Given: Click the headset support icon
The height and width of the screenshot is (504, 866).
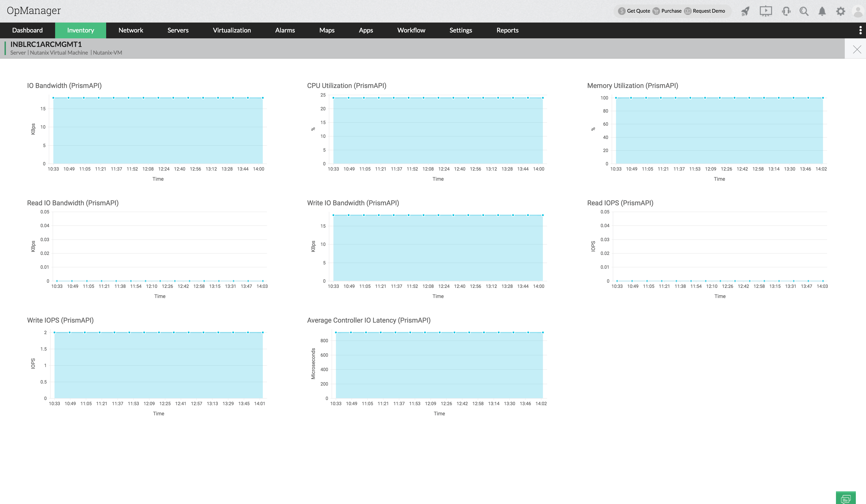Looking at the screenshot, I should tap(786, 11).
